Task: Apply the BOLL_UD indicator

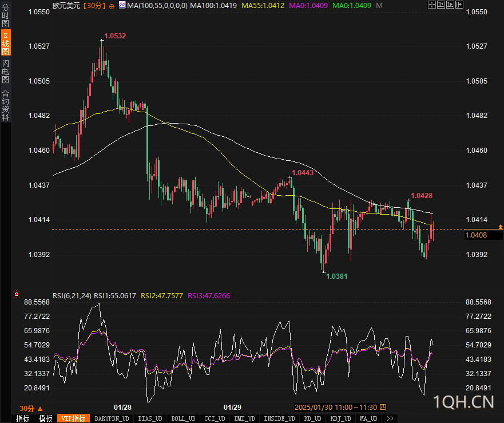Action: point(183,418)
